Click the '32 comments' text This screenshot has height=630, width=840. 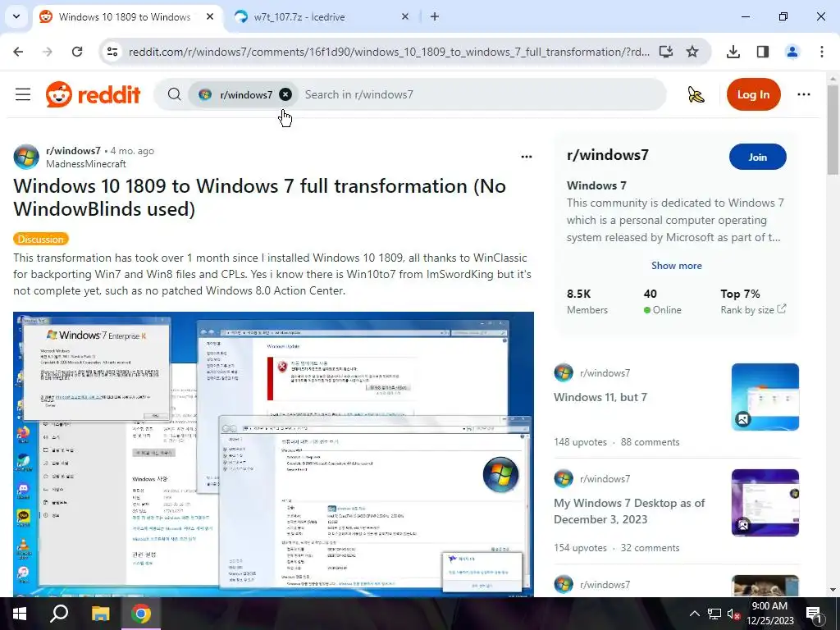pos(650,548)
